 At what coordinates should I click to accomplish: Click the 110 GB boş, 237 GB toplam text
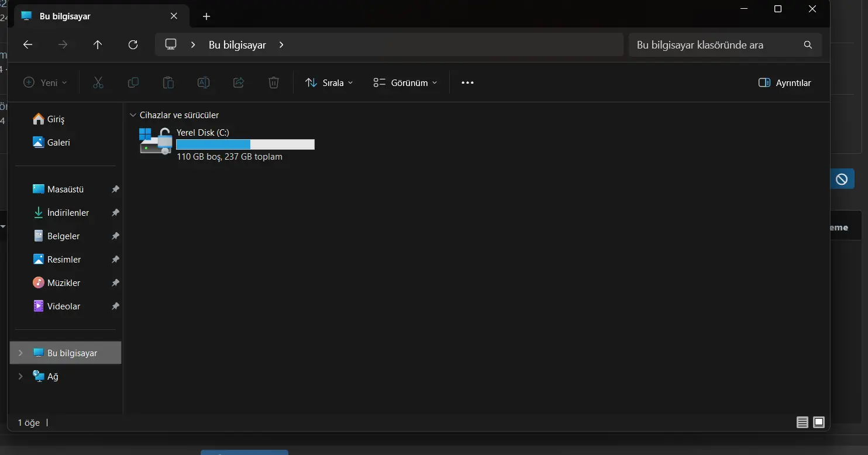(x=229, y=157)
